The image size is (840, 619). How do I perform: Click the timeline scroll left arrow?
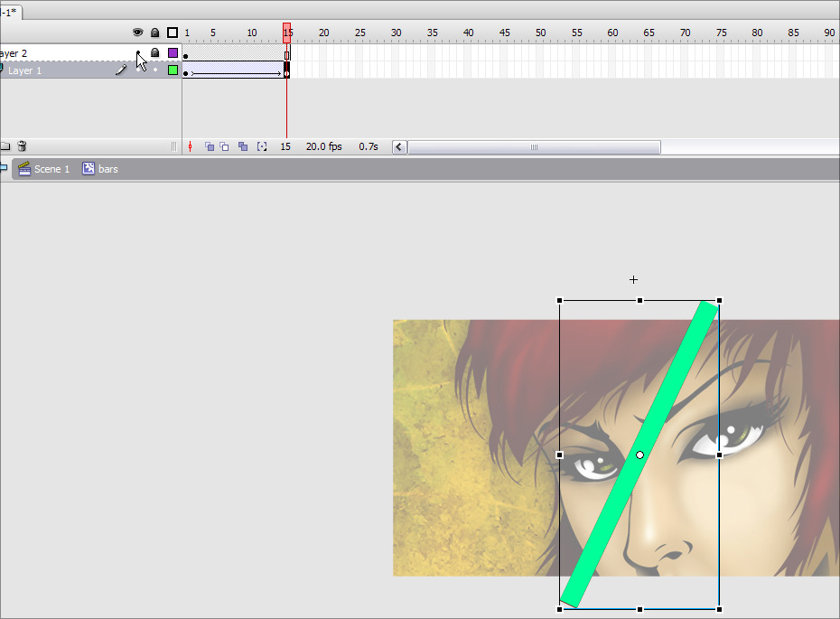click(399, 147)
